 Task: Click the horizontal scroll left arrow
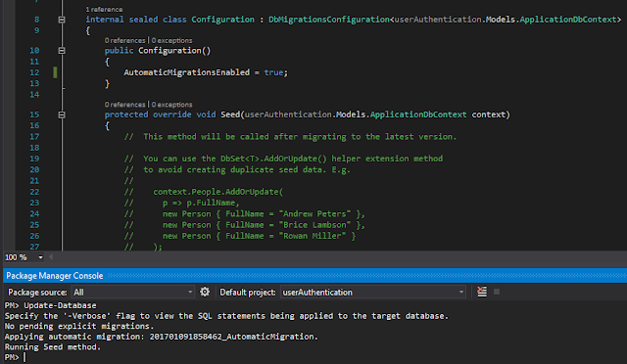click(x=51, y=257)
